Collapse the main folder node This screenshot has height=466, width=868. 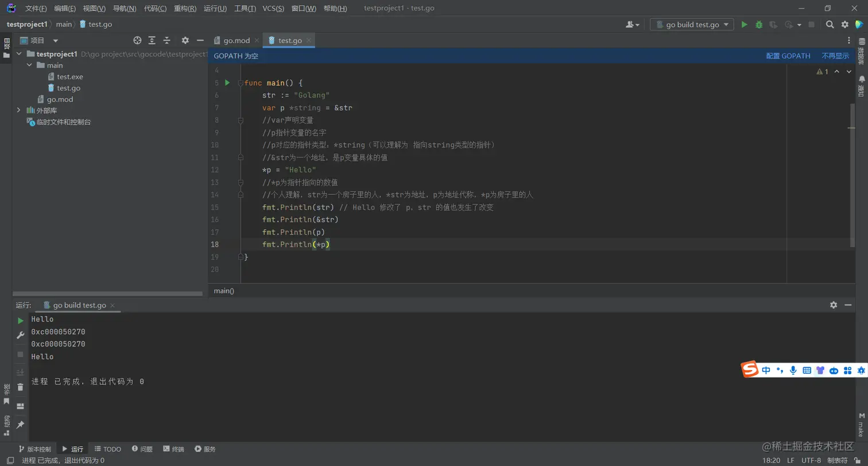[30, 66]
